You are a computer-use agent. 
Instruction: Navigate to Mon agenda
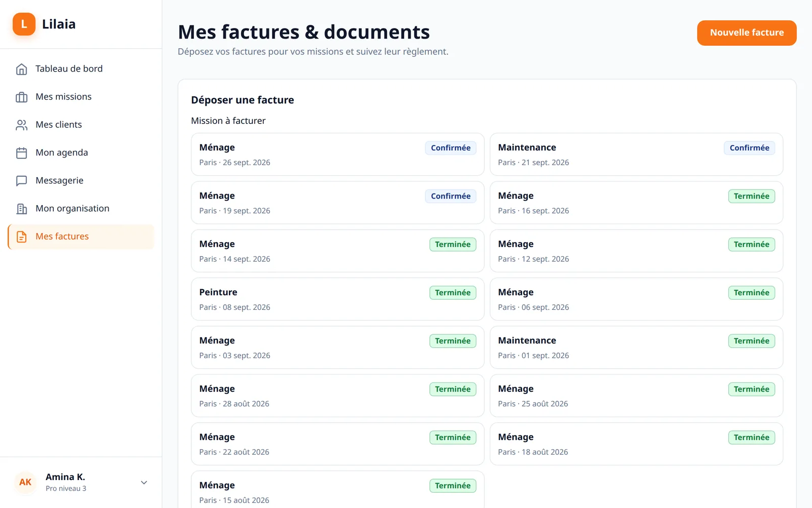81,153
